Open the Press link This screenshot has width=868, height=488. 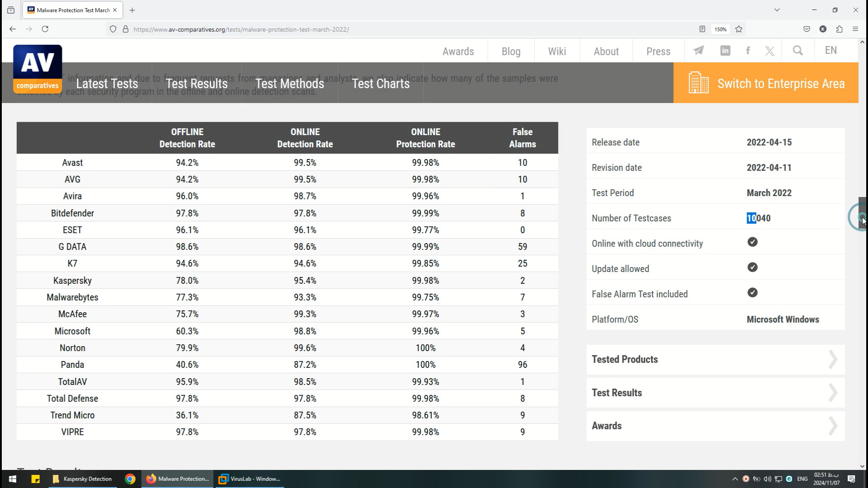tap(658, 51)
